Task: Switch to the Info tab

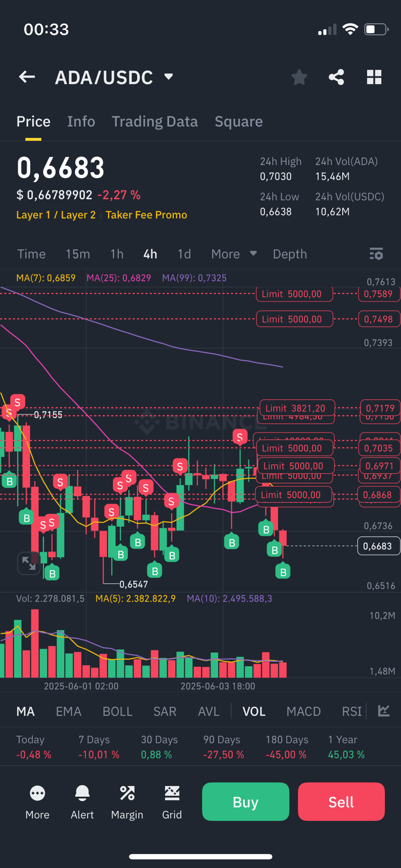Action: coord(81,122)
